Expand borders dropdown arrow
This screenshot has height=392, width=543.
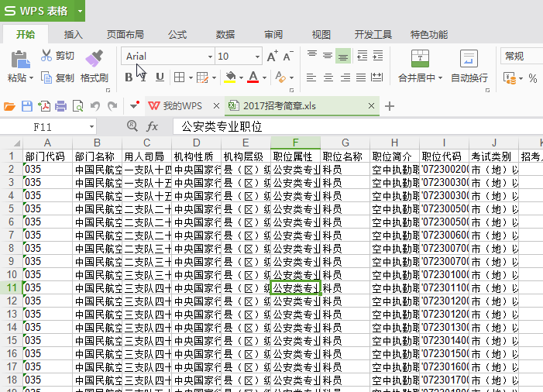pyautogui.click(x=191, y=77)
